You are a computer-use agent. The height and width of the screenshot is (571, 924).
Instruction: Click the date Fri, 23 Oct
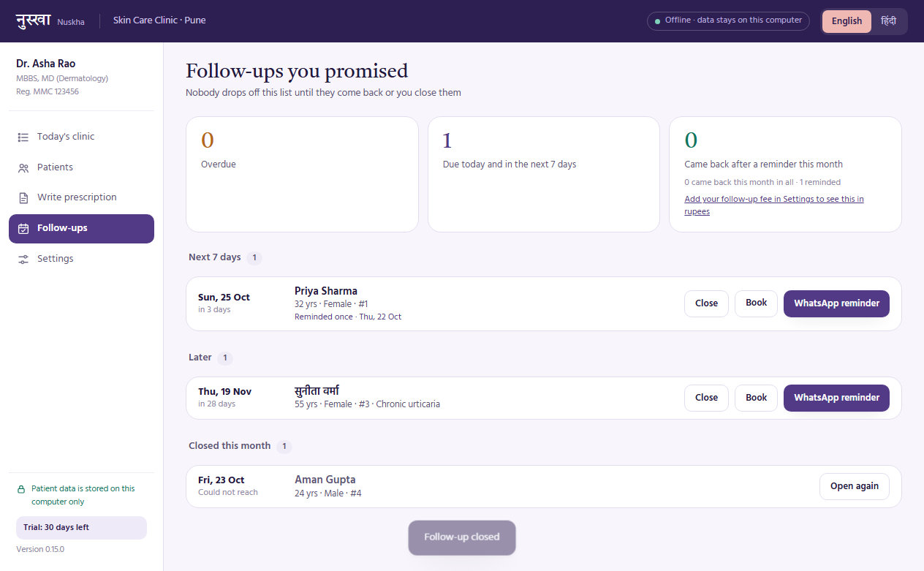click(x=221, y=480)
